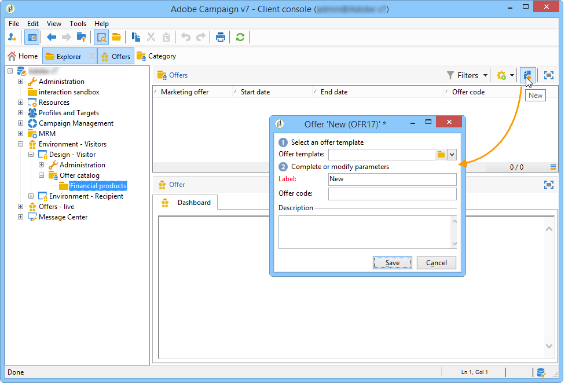Click the open folder toolbar icon

[116, 37]
